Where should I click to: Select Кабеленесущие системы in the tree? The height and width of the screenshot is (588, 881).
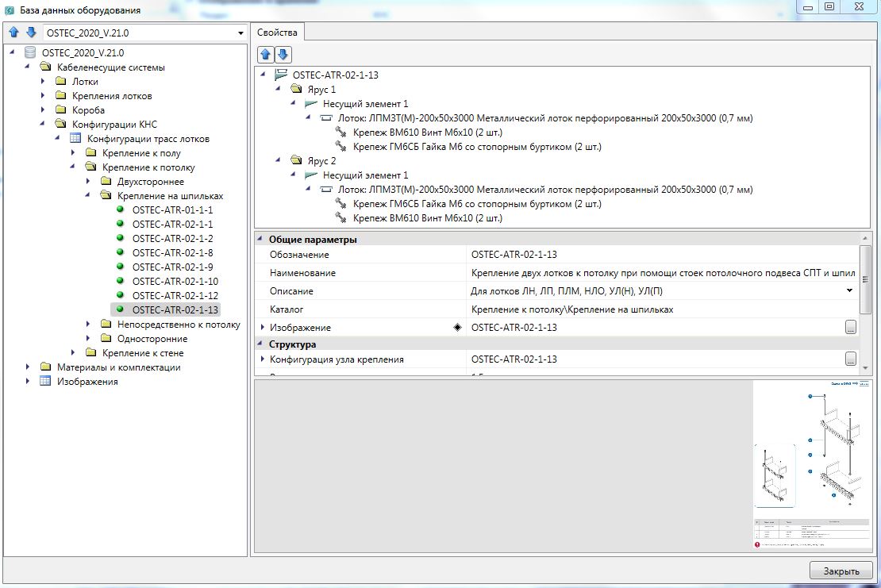tap(110, 67)
